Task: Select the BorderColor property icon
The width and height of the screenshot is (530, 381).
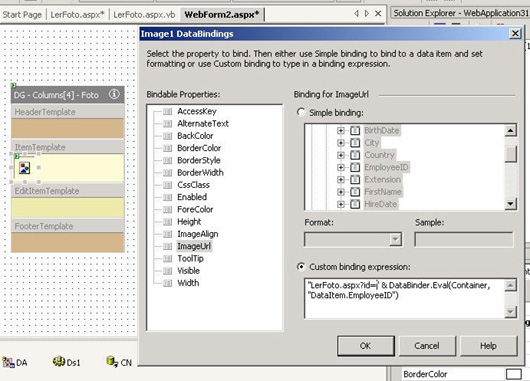Action: [x=167, y=148]
